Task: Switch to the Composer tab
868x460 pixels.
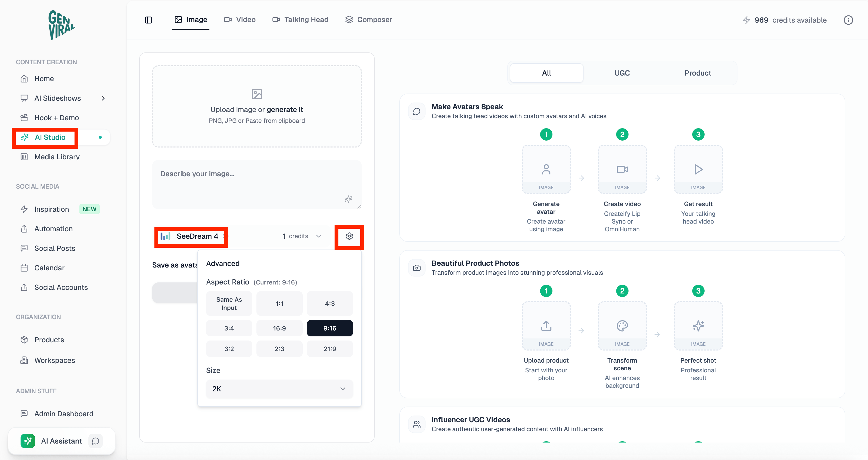Action: point(369,20)
